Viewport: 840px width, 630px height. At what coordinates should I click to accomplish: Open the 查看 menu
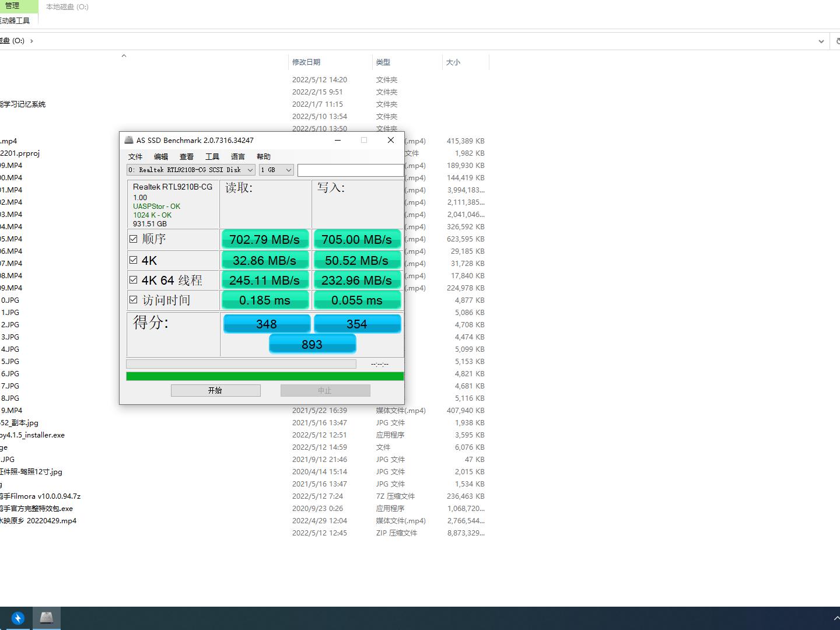click(187, 156)
